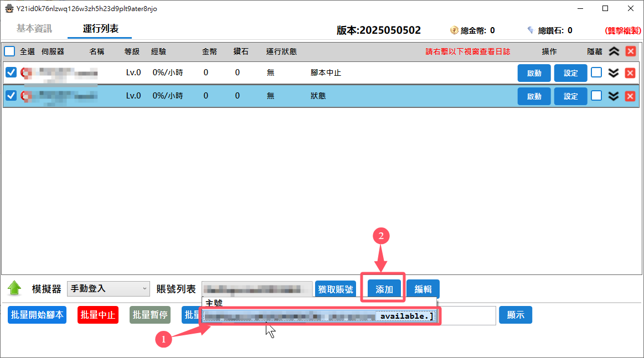This screenshot has width=644, height=358.
Task: Enable the 隱藏 checkbox on the second row
Action: tap(596, 96)
